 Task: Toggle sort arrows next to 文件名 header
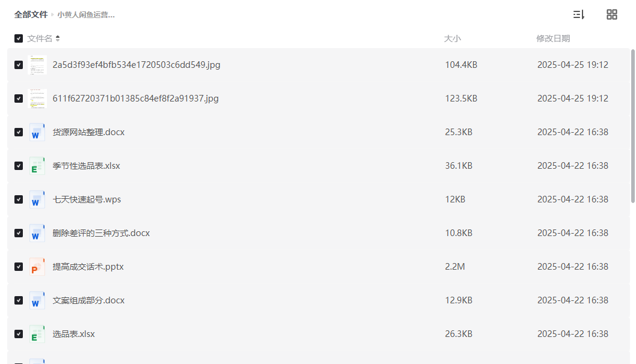coord(58,38)
